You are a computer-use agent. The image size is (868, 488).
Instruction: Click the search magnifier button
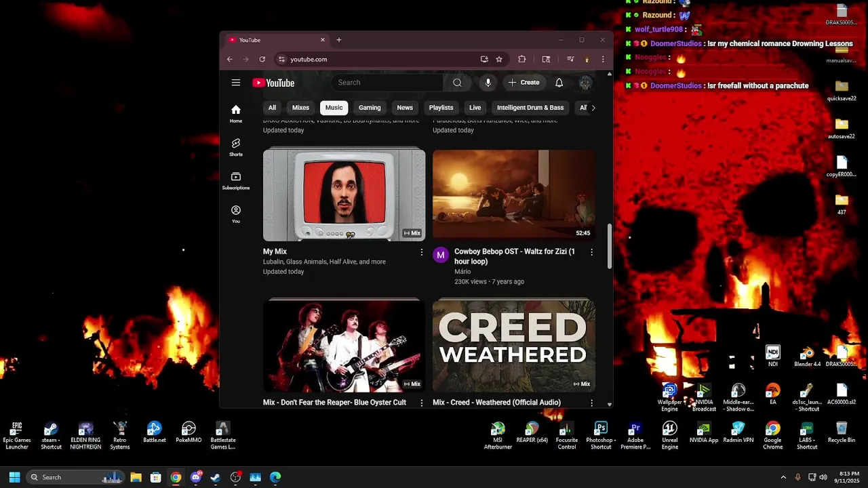coord(457,83)
